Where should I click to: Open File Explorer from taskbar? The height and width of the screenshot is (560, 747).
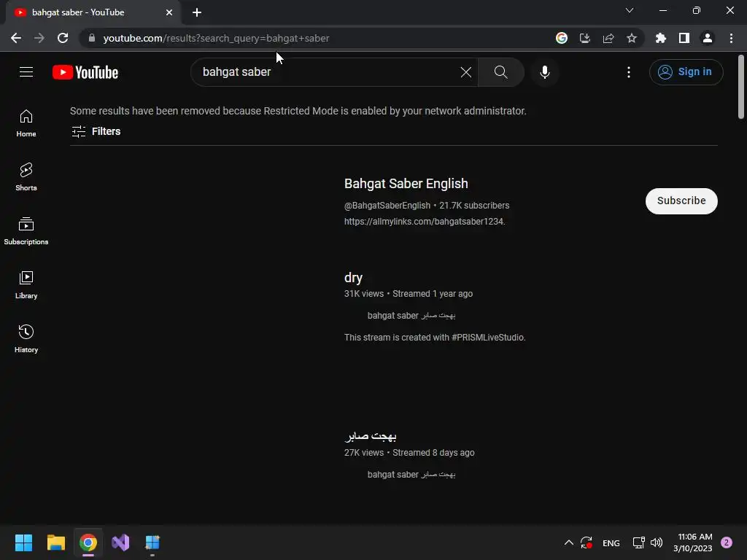[x=55, y=542]
